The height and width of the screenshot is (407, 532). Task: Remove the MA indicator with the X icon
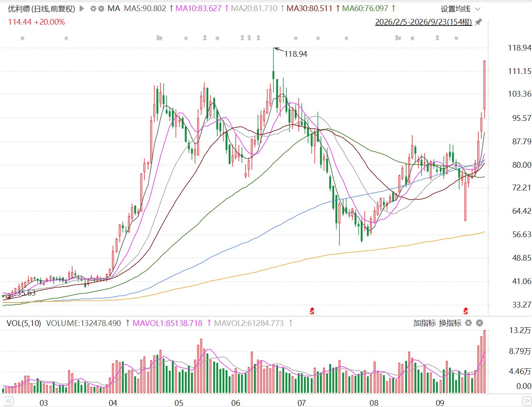click(x=101, y=8)
